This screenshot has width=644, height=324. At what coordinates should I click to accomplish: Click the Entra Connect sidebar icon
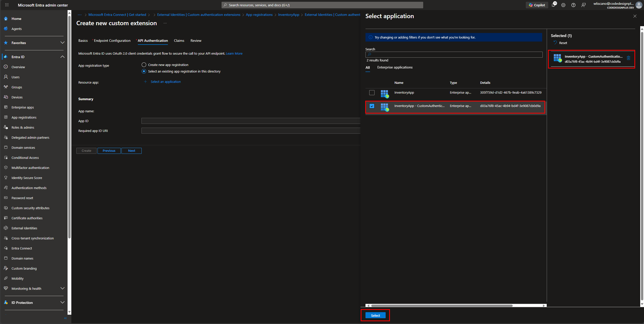coord(6,248)
